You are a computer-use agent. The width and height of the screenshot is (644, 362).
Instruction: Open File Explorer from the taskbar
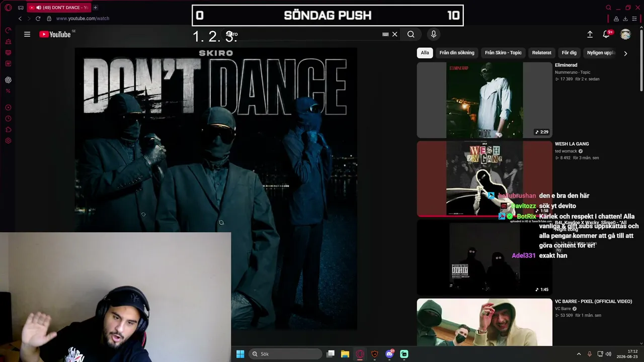click(x=345, y=354)
